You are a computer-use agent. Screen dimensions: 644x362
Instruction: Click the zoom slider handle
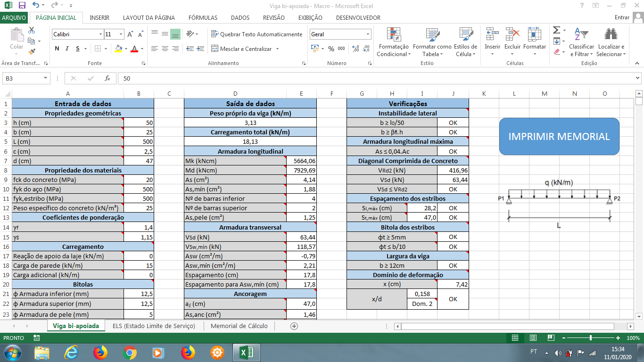click(591, 338)
